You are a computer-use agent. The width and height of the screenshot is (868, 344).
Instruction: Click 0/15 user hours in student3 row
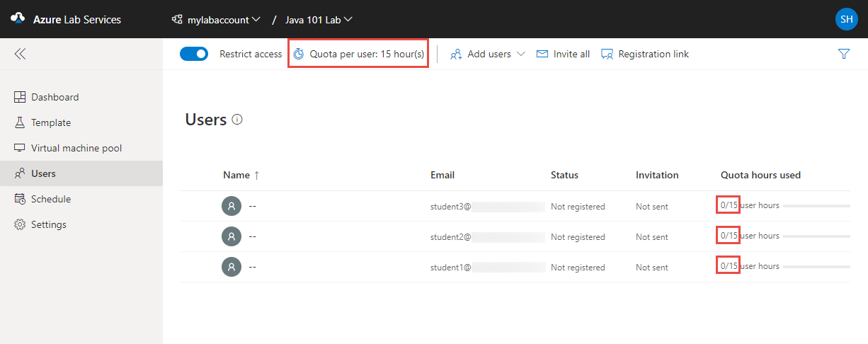750,205
